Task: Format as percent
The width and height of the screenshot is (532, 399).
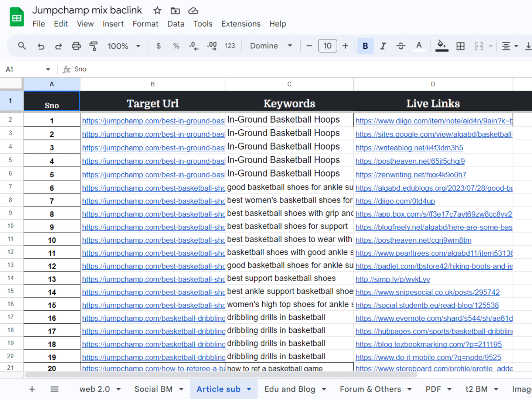Action: point(176,46)
